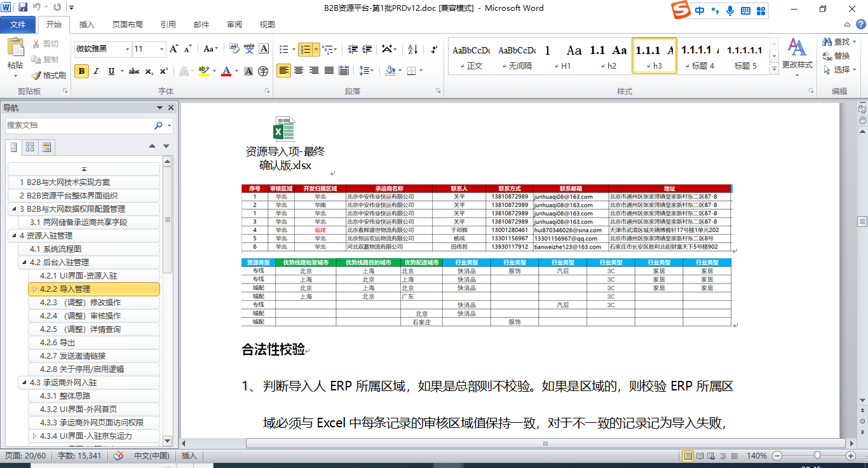Expand the styles gallery more arrow

774,67
